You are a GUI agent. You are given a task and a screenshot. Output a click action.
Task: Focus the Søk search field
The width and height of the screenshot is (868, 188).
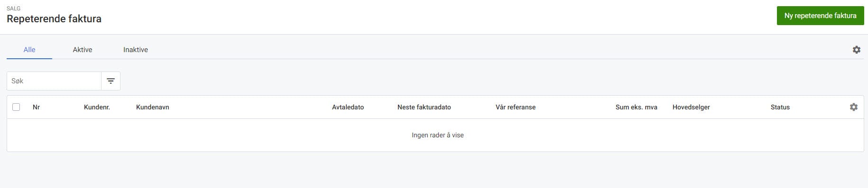(x=54, y=81)
